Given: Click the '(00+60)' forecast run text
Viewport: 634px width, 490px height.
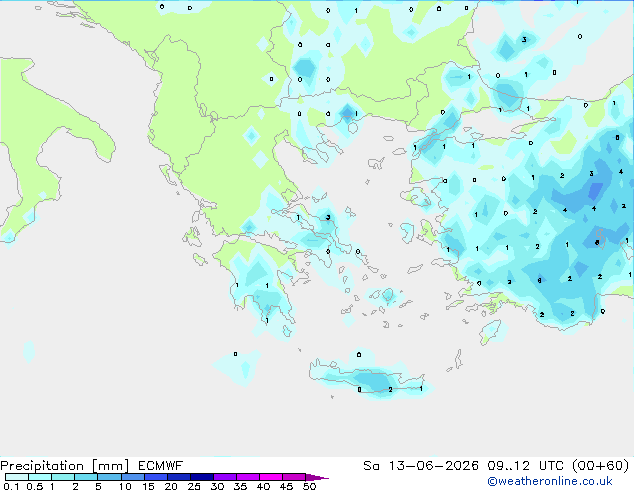Looking at the screenshot, I should tap(601, 466).
